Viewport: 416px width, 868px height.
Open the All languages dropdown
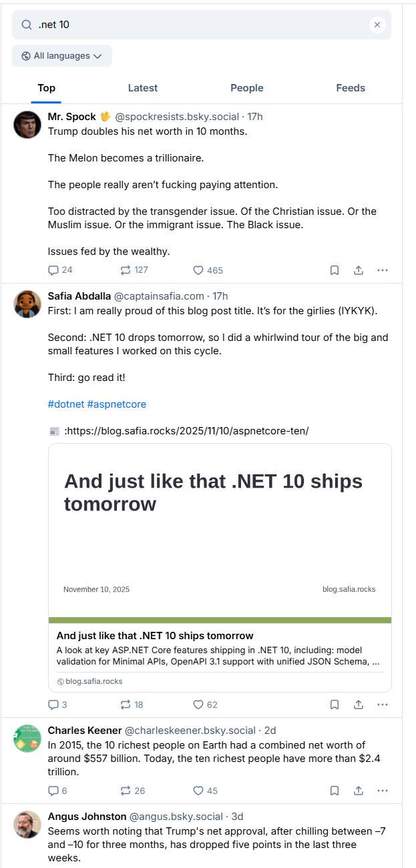tap(62, 56)
